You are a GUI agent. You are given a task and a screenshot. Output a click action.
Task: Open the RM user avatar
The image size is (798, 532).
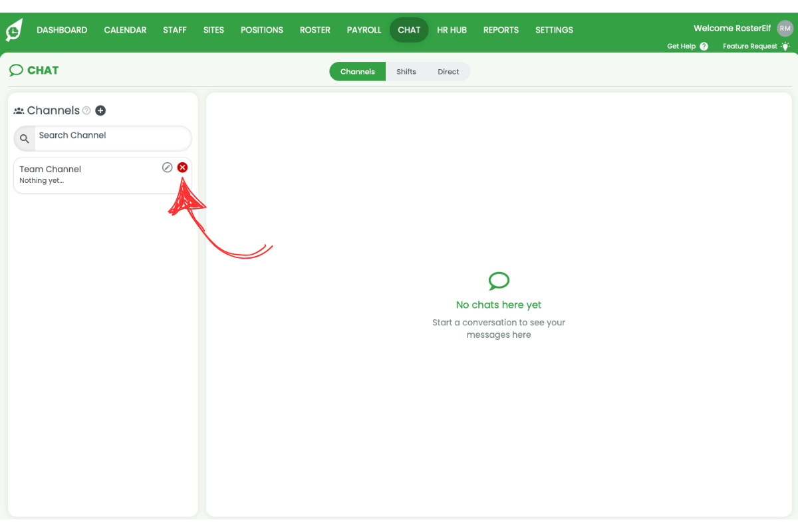click(x=785, y=28)
